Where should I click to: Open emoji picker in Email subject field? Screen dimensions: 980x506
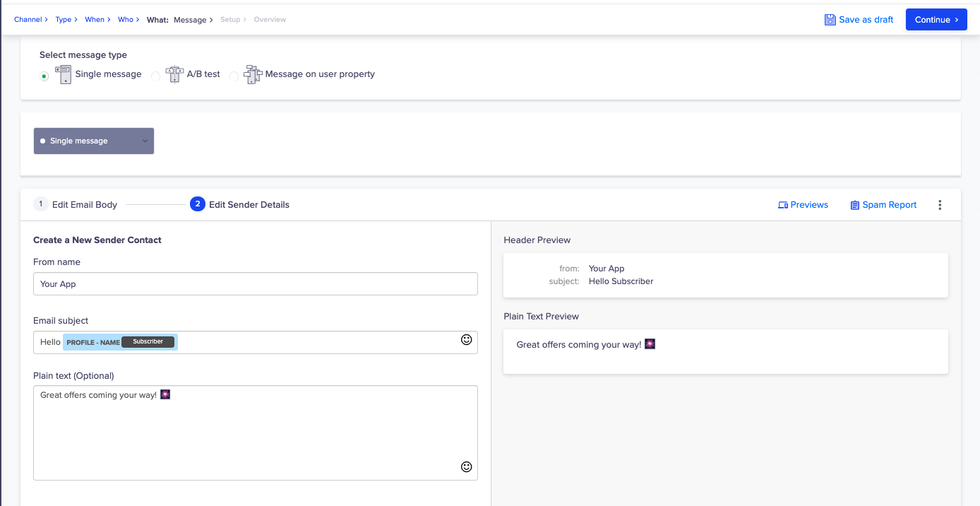click(x=466, y=340)
